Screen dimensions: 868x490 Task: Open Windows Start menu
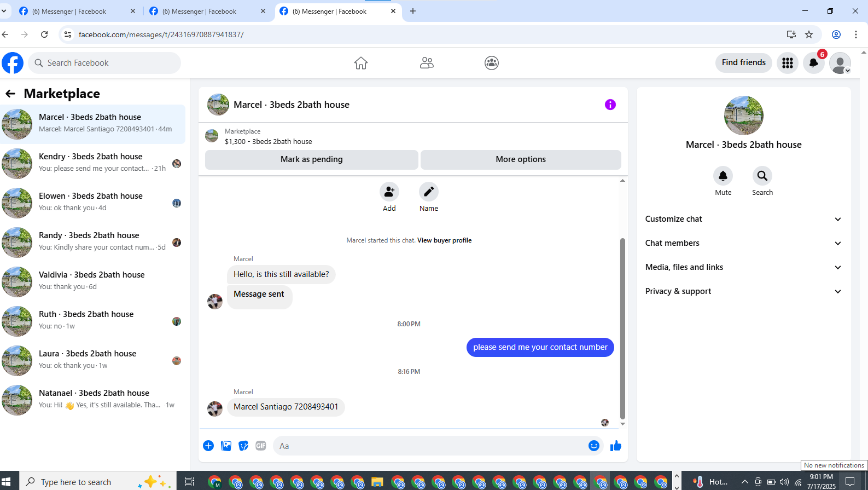tap(6, 482)
